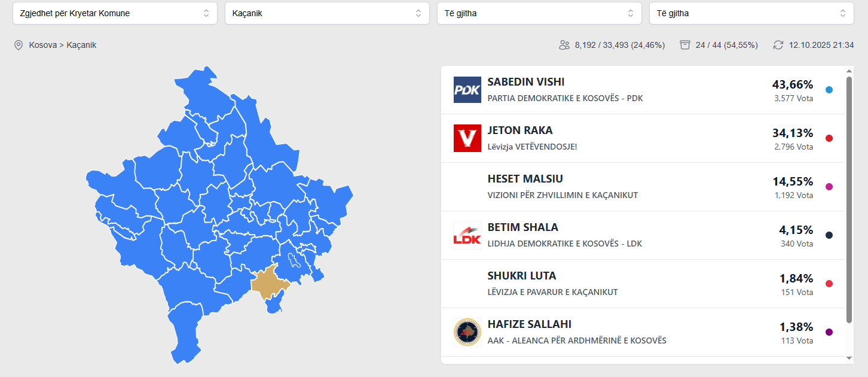
Task: Open the election type selector
Action: point(115,13)
